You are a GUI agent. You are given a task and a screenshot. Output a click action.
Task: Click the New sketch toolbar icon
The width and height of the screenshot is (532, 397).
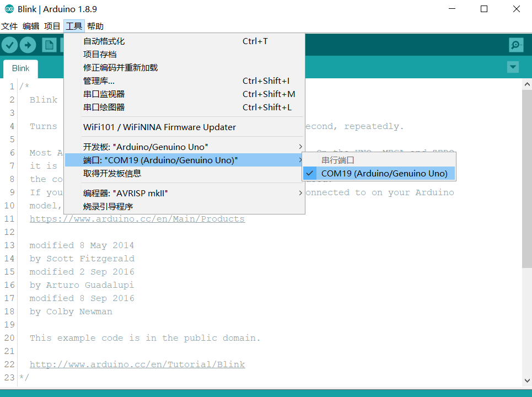49,45
